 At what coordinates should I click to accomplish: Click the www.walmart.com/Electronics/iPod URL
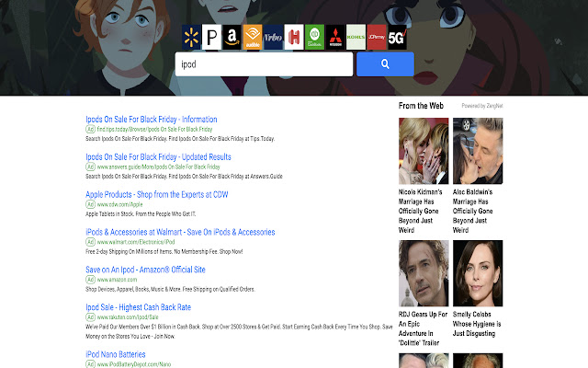tap(136, 242)
